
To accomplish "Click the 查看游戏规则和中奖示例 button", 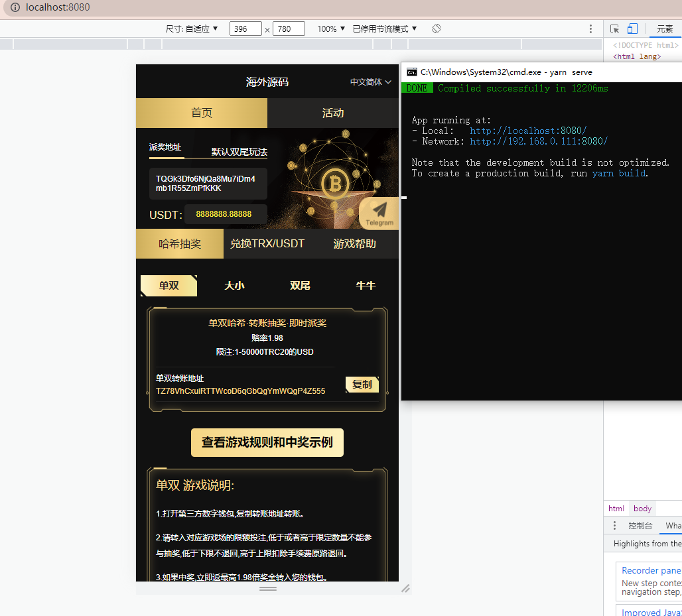I will [267, 442].
